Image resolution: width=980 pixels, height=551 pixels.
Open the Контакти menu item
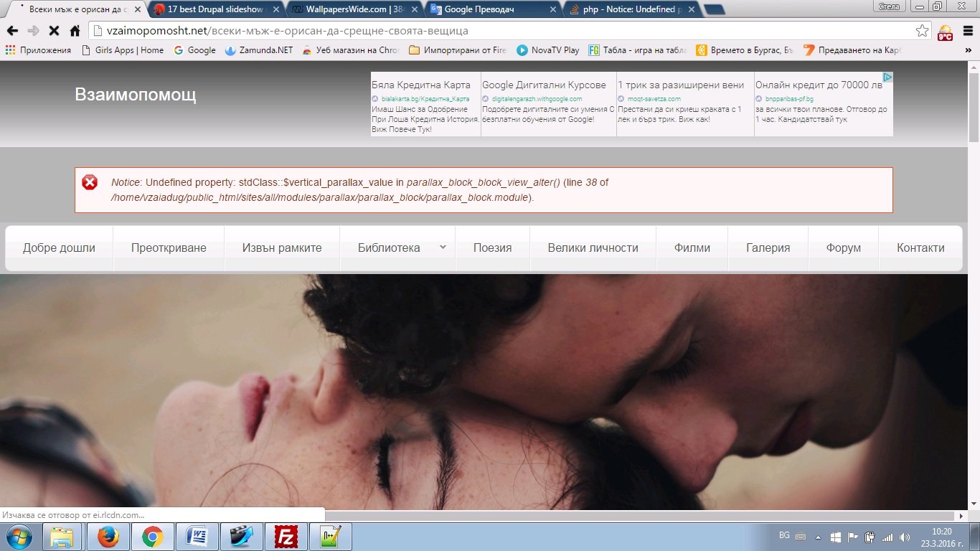920,248
